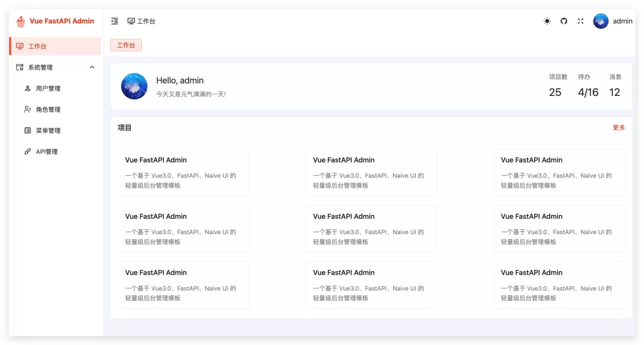Image resolution: width=644 pixels, height=345 pixels.
Task: Click the 项目数 value 25
Action: coord(555,92)
